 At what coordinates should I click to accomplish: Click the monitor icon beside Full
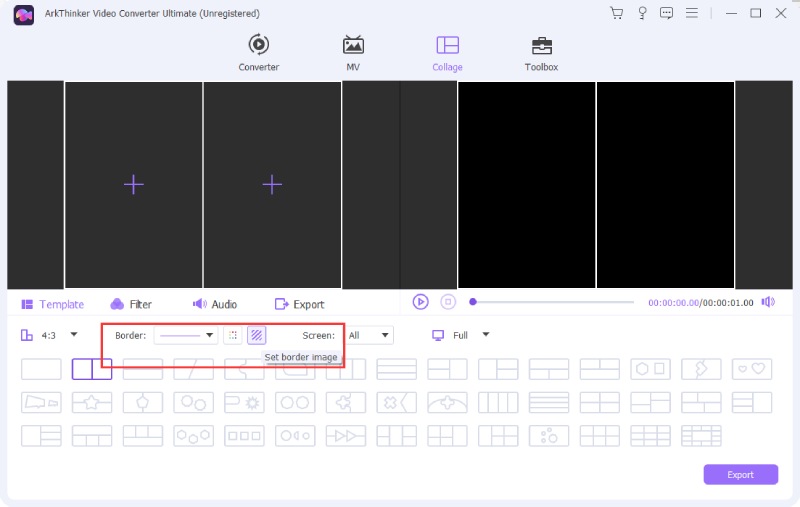(x=438, y=335)
